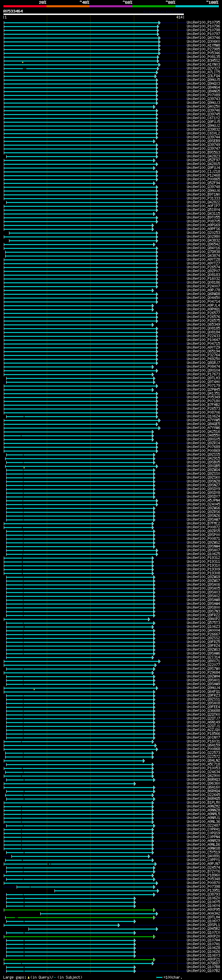Select hit label UniRef100_P10797

(x=203, y=34)
